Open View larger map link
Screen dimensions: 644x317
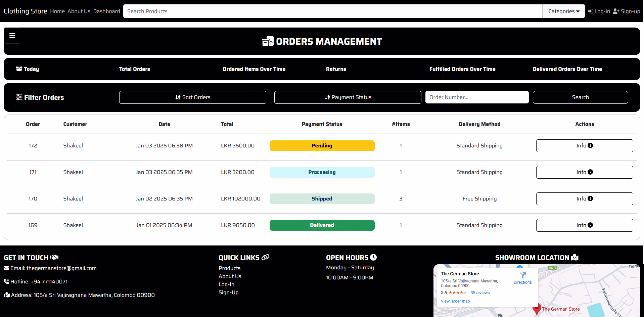(x=455, y=301)
